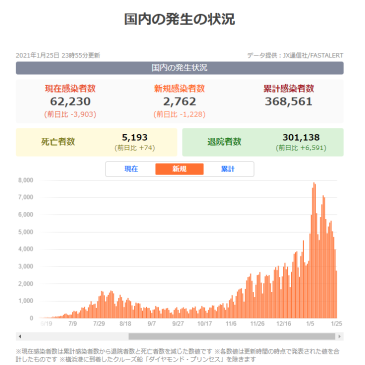Screen dimensions: 365x365
Task: Click the 退院者数 green panel
Action: click(263, 142)
